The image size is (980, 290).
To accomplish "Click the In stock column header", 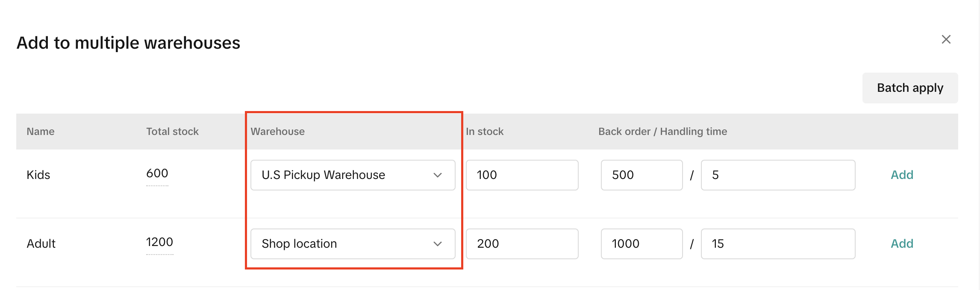I will [x=485, y=132].
